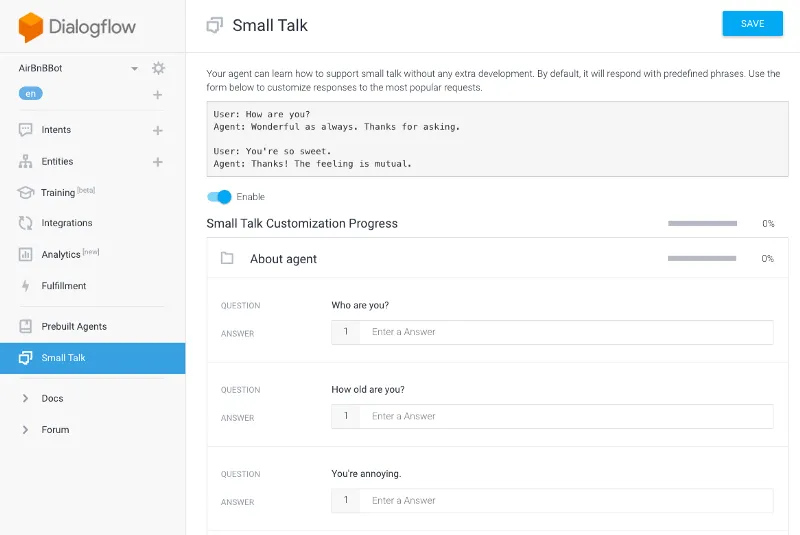Select the en language badge
This screenshot has width=800, height=535.
point(31,94)
